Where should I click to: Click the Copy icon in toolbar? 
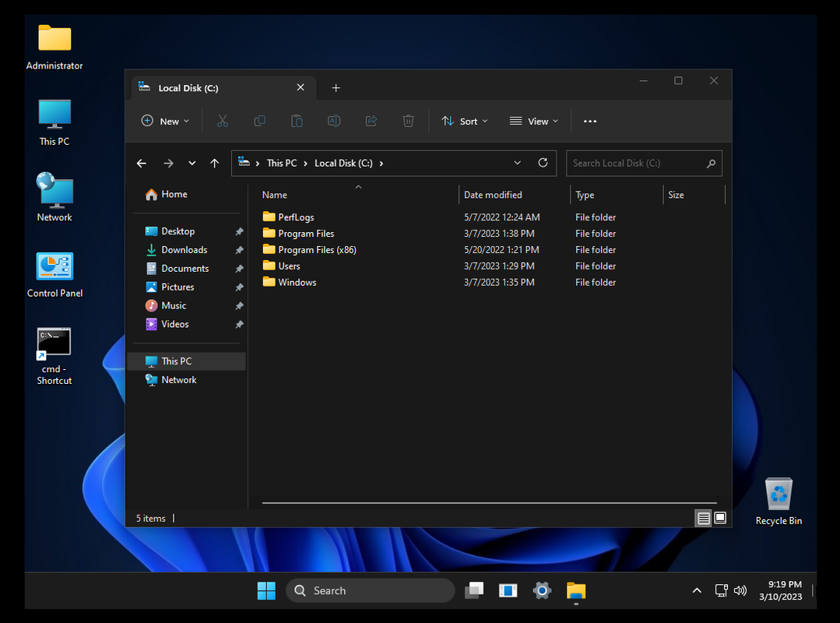(x=259, y=121)
